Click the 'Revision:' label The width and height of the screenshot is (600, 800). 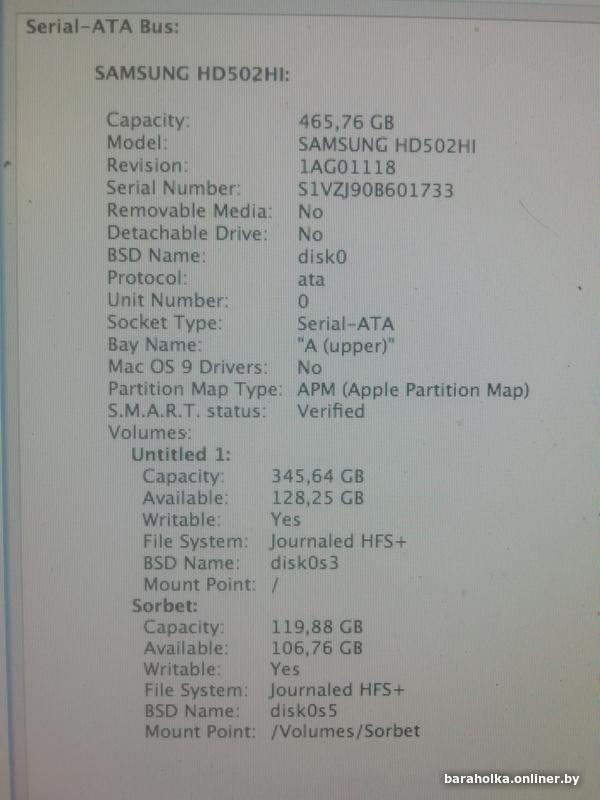pyautogui.click(x=147, y=166)
